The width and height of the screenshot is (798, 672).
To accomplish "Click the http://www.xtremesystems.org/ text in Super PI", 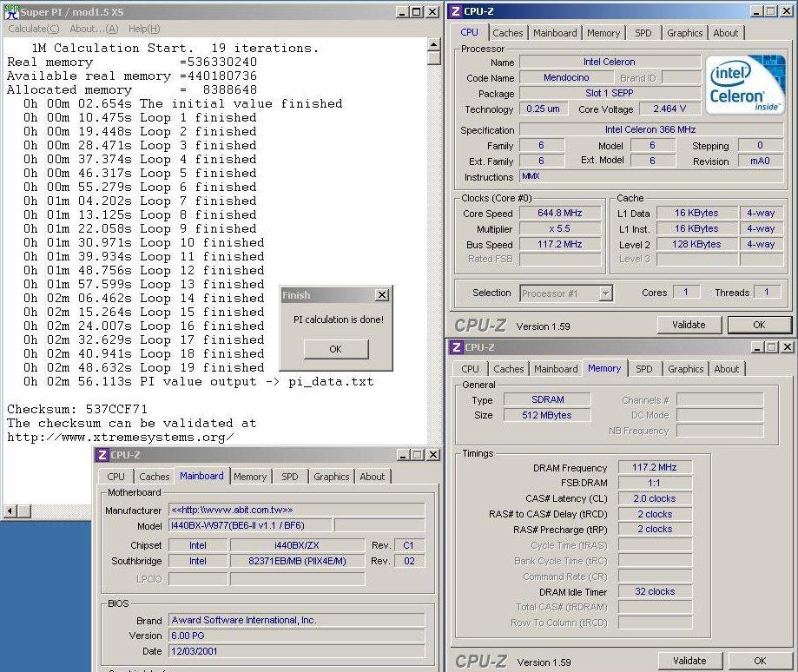I will click(x=121, y=438).
